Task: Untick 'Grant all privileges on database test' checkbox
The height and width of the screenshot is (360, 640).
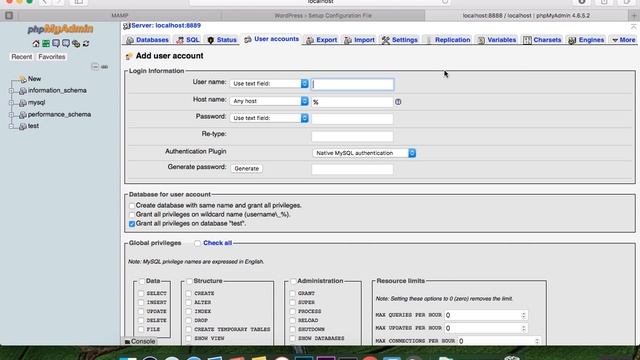Action: [132, 224]
